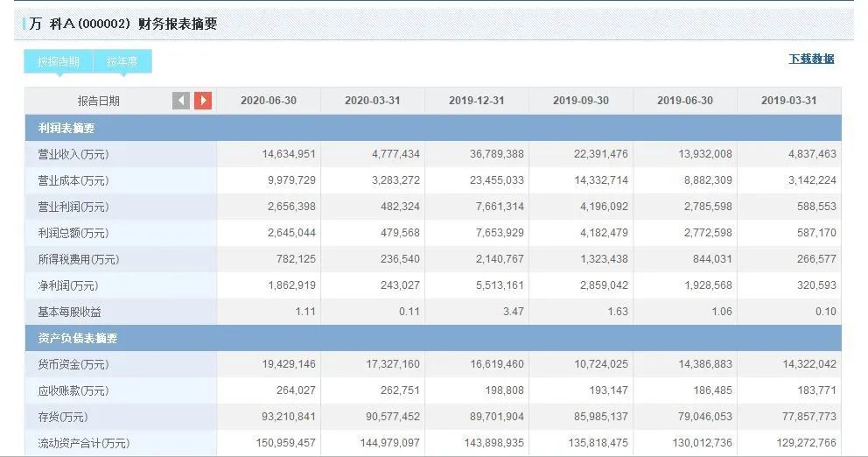This screenshot has height=457, width=868.
Task: Click income tax value 236,540
Action: click(x=400, y=258)
